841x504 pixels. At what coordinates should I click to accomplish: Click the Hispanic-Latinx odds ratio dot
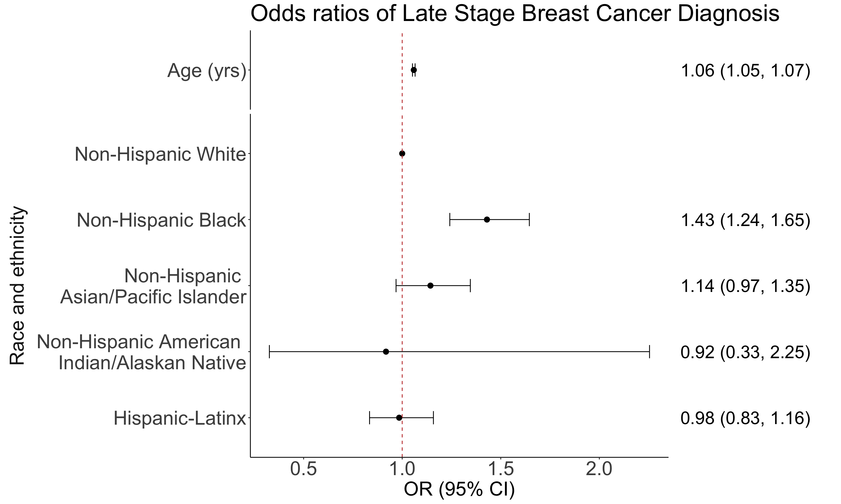point(399,418)
